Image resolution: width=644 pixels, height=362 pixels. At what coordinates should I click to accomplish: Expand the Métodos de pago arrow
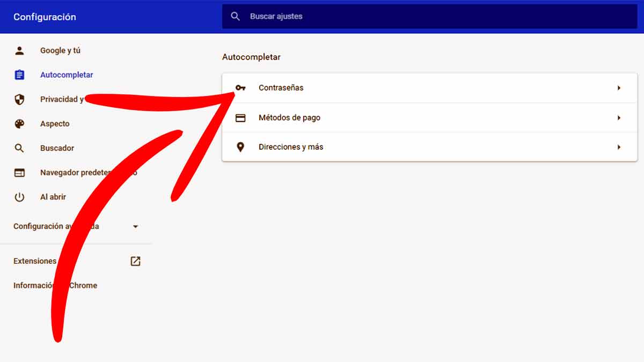point(619,117)
